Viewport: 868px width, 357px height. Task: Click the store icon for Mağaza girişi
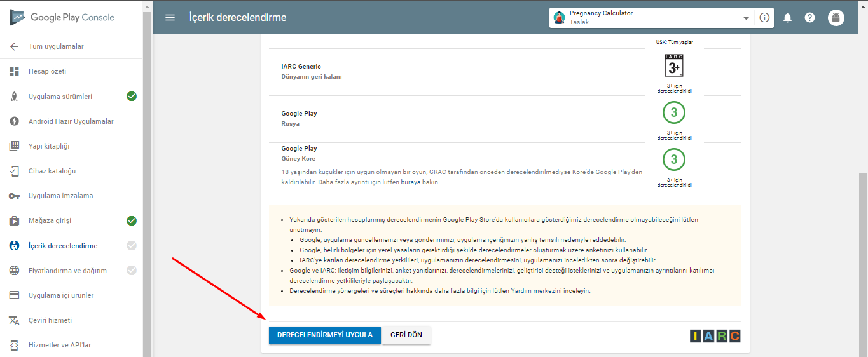pyautogui.click(x=14, y=220)
